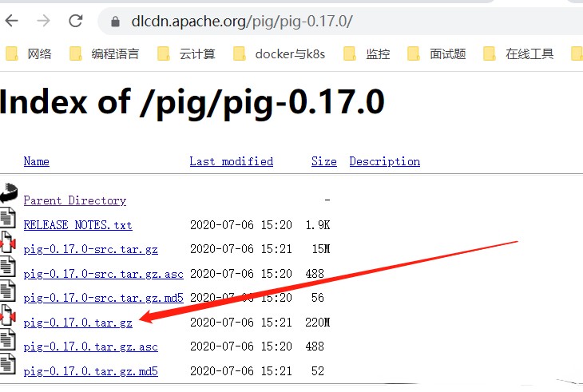583x392 pixels.
Task: Download the pig-0.17.0.tar.gz file link
Action: click(x=77, y=323)
